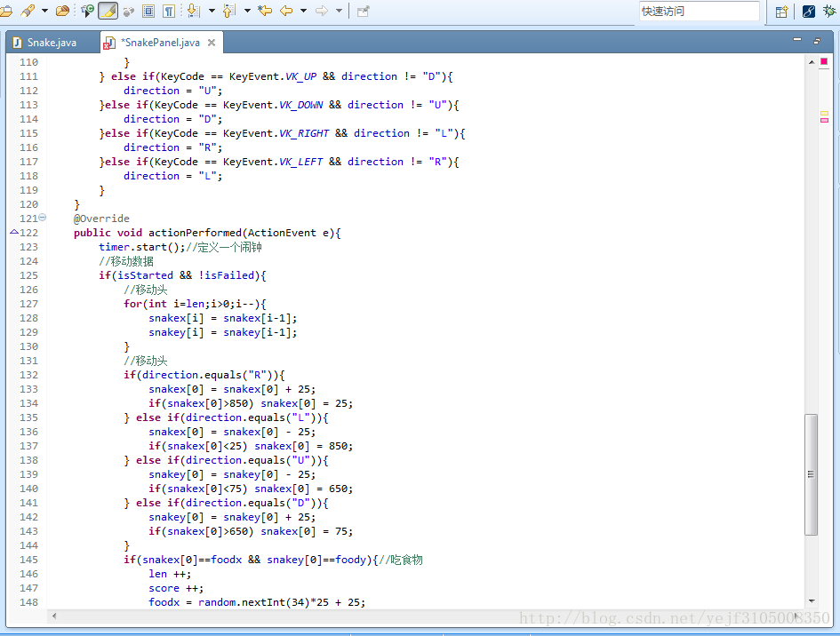Click the vertical scrollbar up arrow
Viewport: 840px width, 636px height.
coord(811,62)
